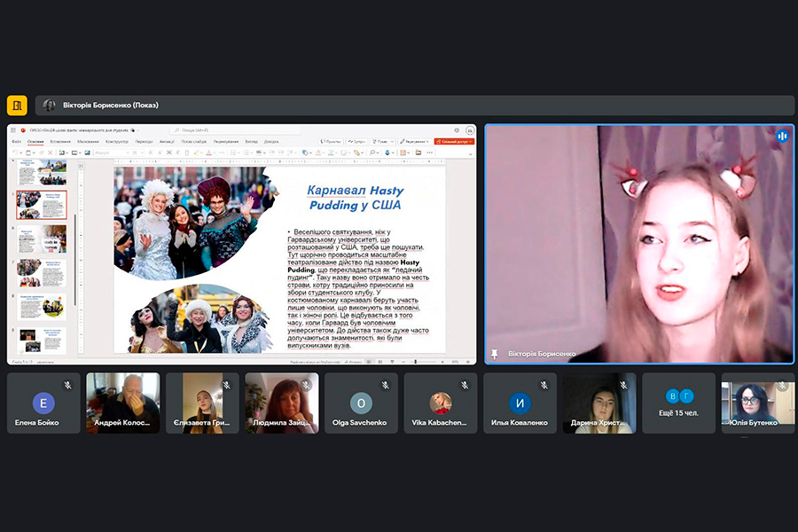The height and width of the screenshot is (532, 798).
Task: Click the yellow organization logo icon
Action: click(x=17, y=106)
